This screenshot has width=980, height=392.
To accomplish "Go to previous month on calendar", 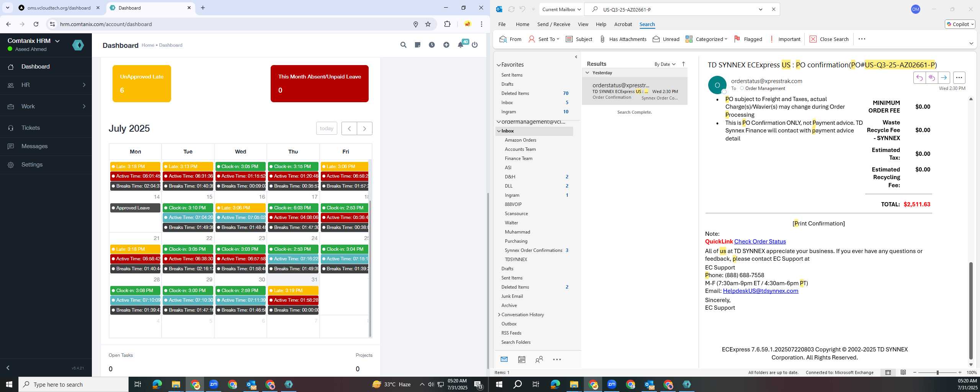I will pyautogui.click(x=349, y=129).
